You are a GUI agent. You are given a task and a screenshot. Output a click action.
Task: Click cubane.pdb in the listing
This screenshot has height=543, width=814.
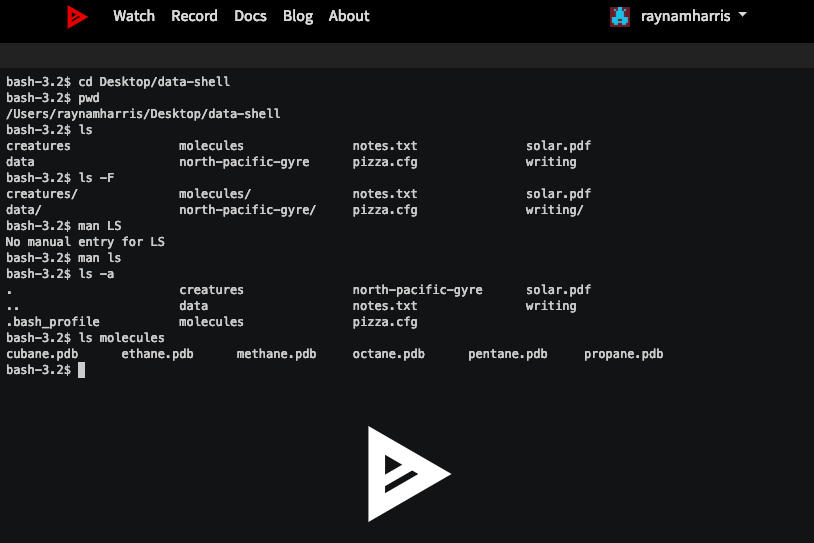pos(42,354)
